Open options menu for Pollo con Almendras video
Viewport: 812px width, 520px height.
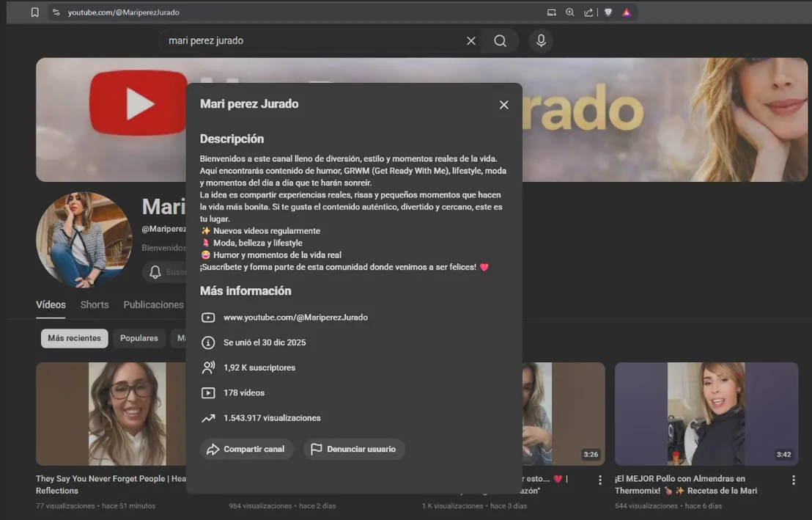click(x=794, y=480)
